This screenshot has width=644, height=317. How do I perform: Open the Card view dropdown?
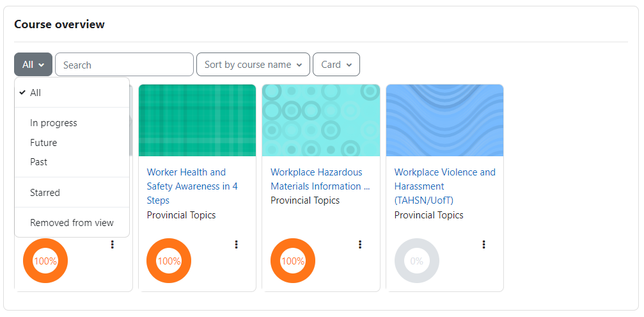pos(336,65)
